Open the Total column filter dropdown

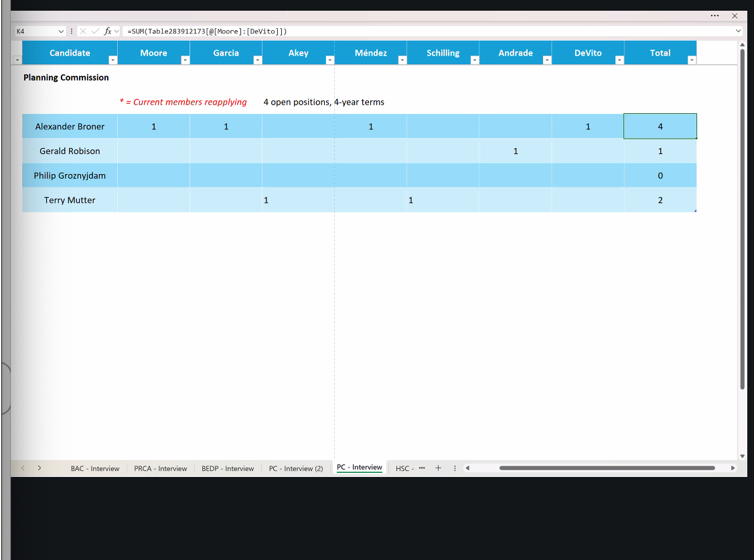[x=692, y=60]
